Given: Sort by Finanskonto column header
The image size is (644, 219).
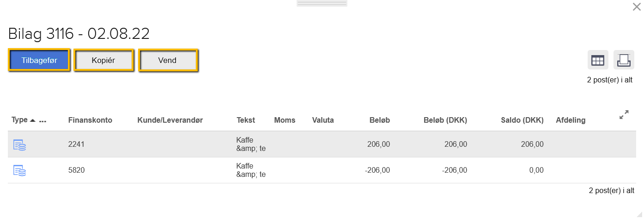Looking at the screenshot, I should 90,120.
